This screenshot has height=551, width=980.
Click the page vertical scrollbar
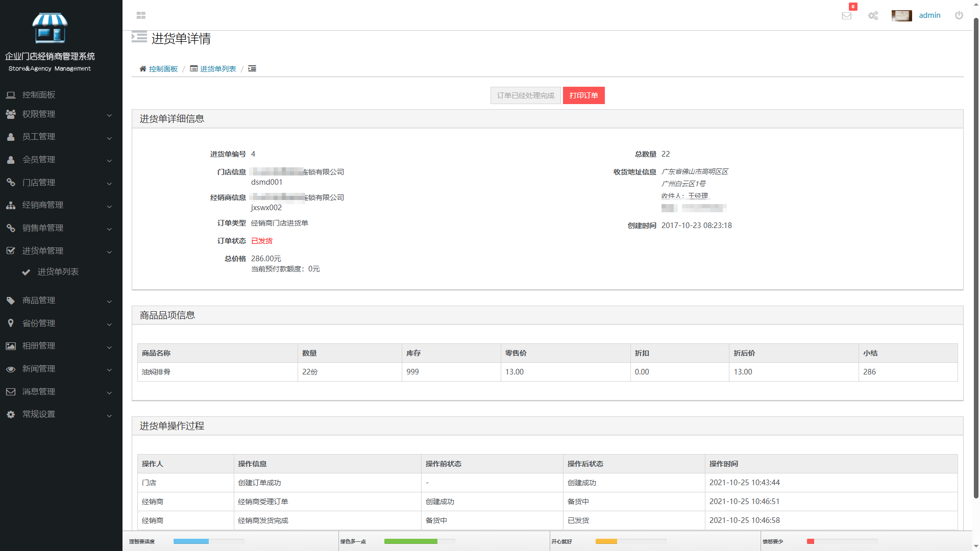[976, 255]
